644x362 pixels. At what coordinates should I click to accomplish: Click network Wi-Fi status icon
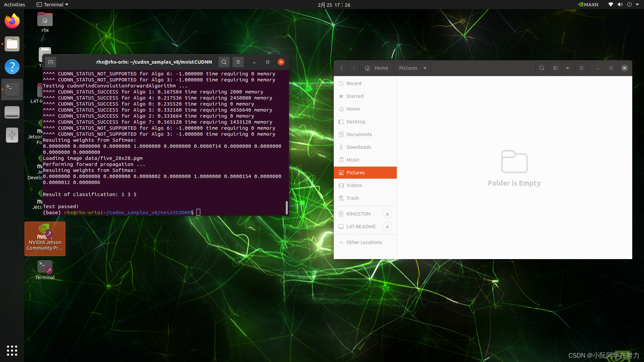pos(611,5)
